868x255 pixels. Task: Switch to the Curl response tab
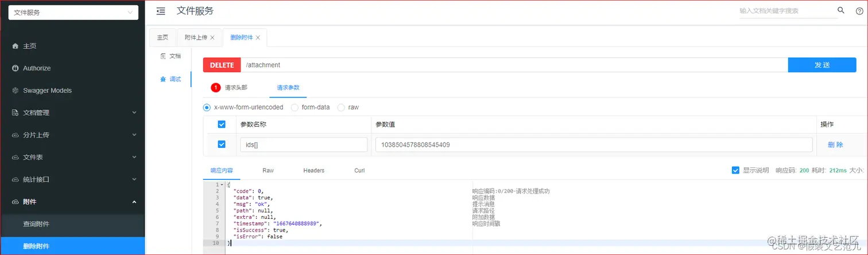click(x=359, y=170)
